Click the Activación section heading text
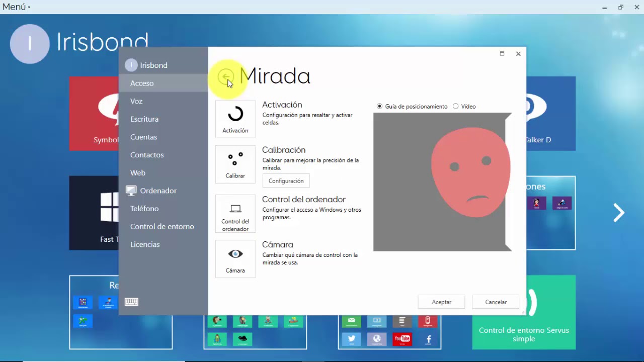Viewport: 644px width, 362px height. tap(282, 105)
